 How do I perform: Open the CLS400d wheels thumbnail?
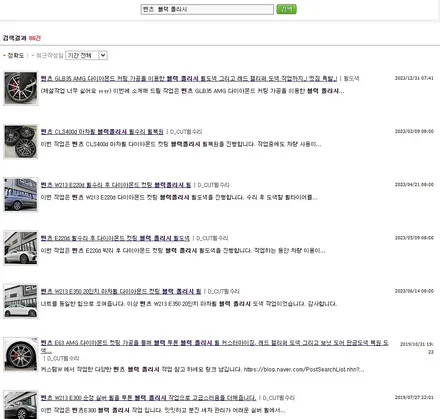[x=21, y=141]
